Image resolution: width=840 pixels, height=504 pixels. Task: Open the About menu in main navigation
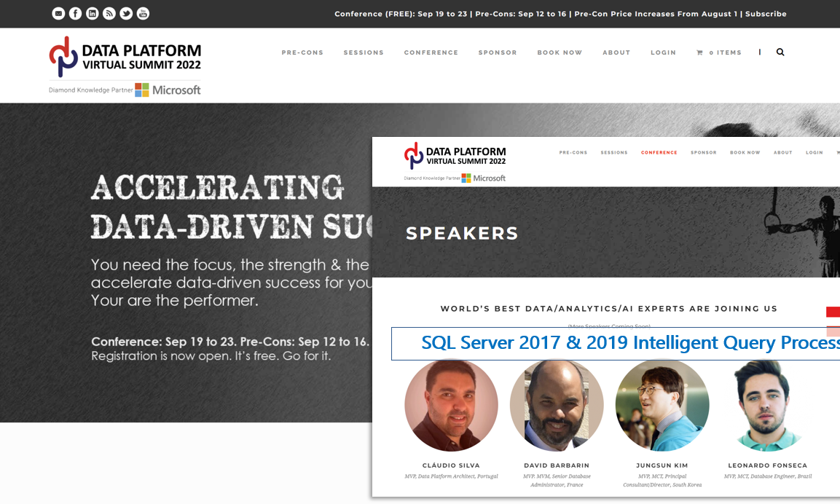(616, 52)
